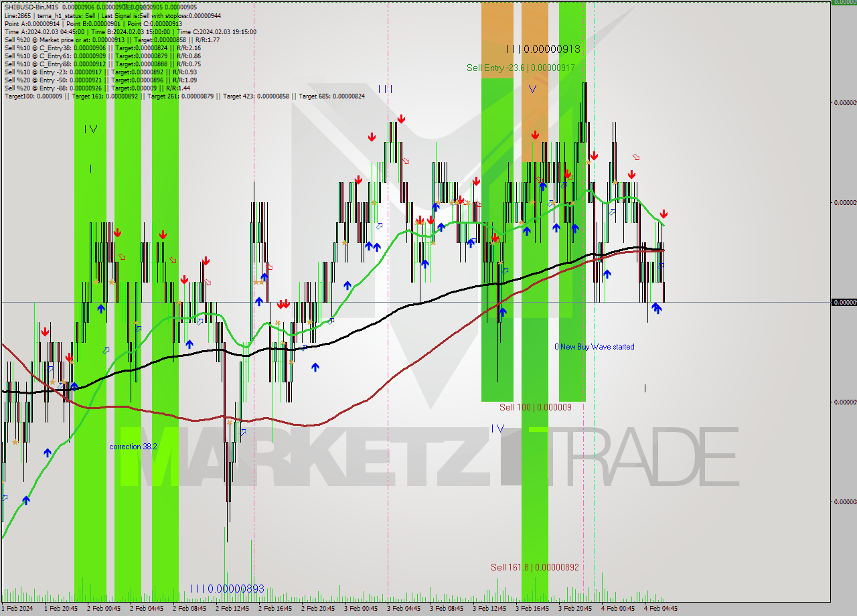Click '3 Feb 16:45' on the time axis
Viewport: 857px width, 616px height.
[x=532, y=609]
